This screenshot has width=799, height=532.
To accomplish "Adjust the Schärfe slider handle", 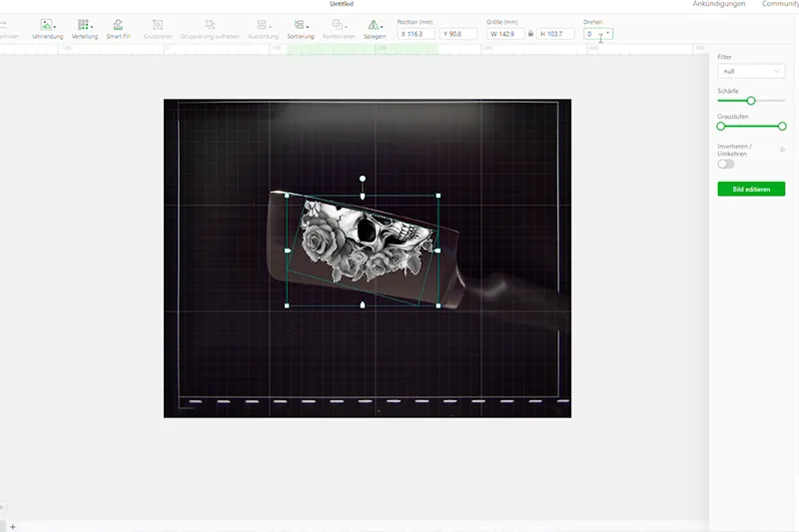I will click(751, 101).
